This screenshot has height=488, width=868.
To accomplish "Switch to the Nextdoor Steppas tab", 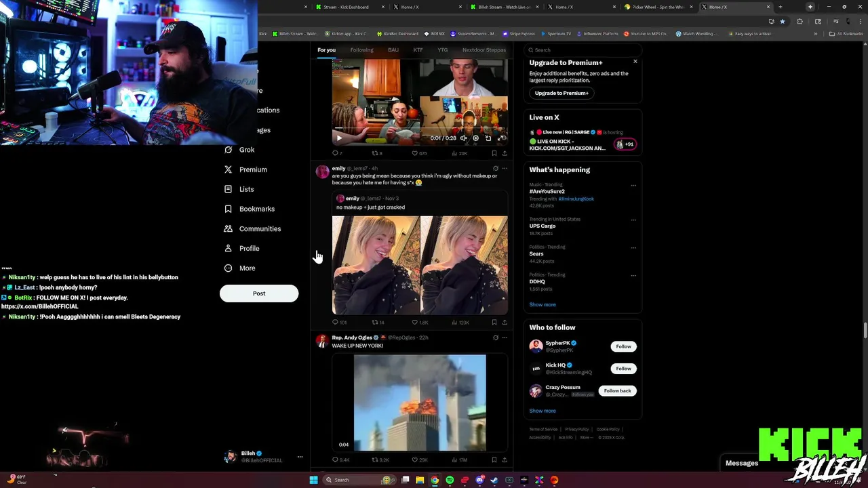I will (484, 50).
